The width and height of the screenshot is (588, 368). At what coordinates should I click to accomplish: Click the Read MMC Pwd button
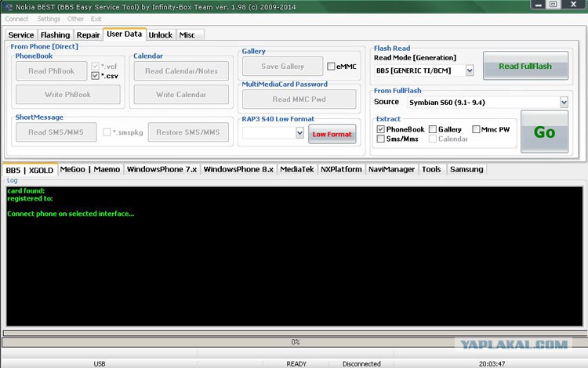299,99
